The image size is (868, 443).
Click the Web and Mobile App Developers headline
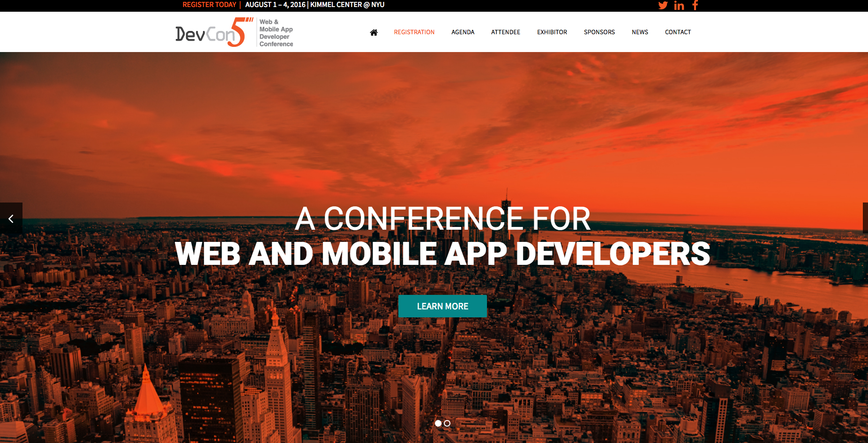(x=442, y=254)
